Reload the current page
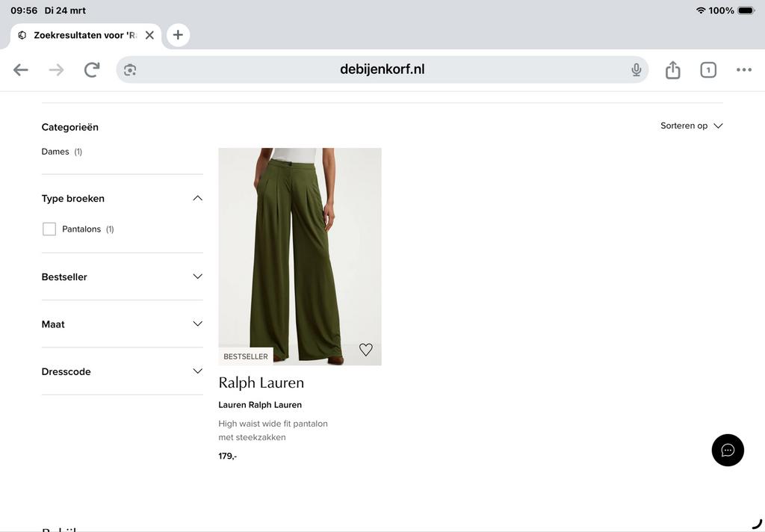Screen dimensions: 765x532 point(91,69)
